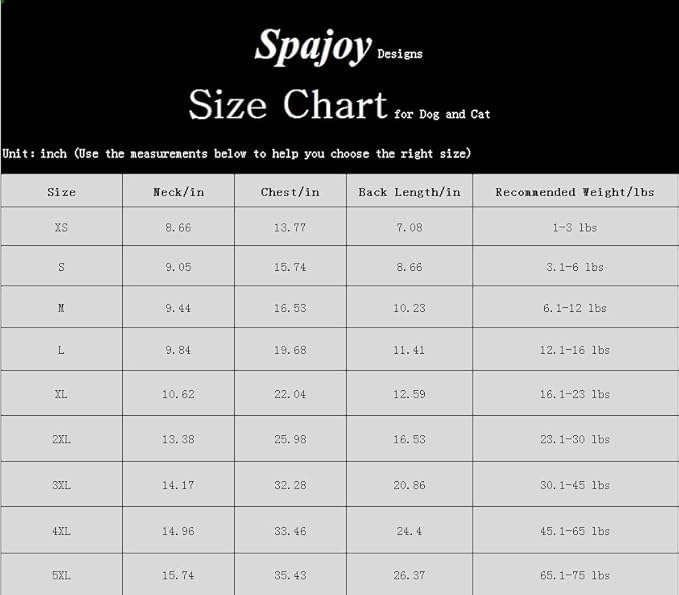Click the 13.77 chest value for XS
This screenshot has width=679, height=595.
point(290,228)
